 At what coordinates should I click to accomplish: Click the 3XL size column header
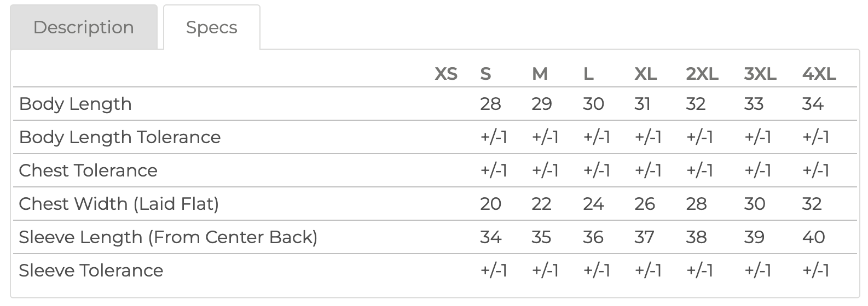[760, 74]
